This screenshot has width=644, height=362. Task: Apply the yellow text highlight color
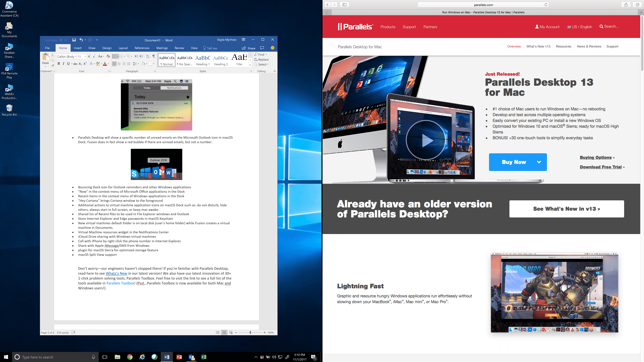point(98,64)
